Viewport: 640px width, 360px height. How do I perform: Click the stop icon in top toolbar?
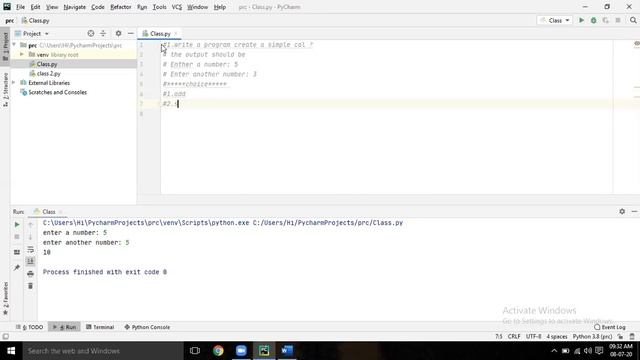pos(618,20)
